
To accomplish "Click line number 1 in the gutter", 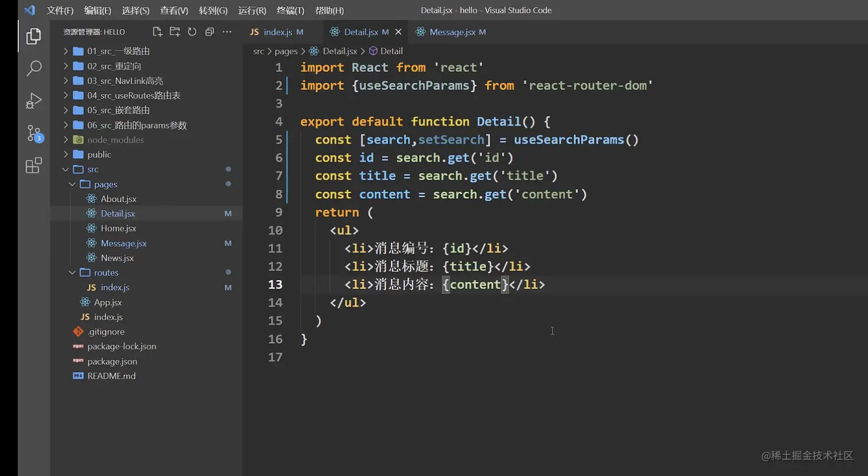I will [x=278, y=68].
